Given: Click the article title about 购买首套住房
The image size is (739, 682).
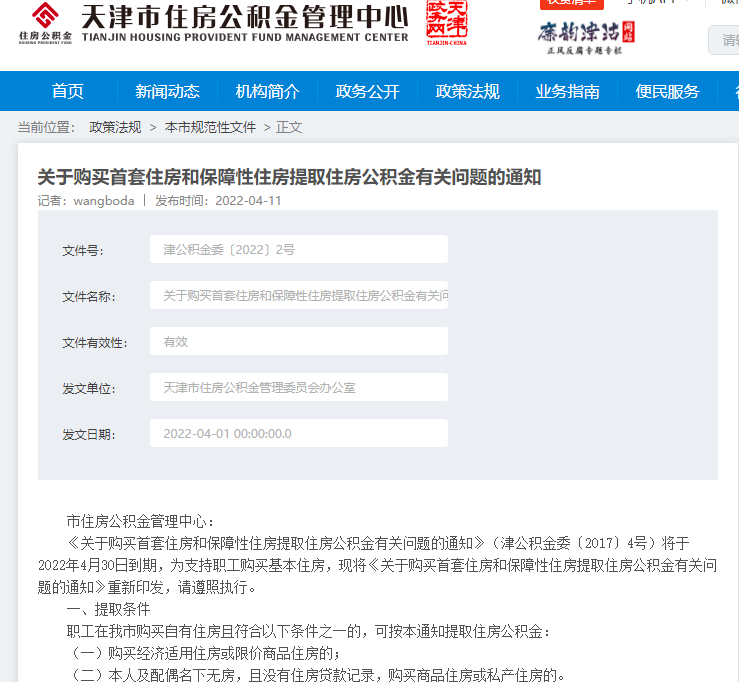Looking at the screenshot, I should (x=289, y=177).
